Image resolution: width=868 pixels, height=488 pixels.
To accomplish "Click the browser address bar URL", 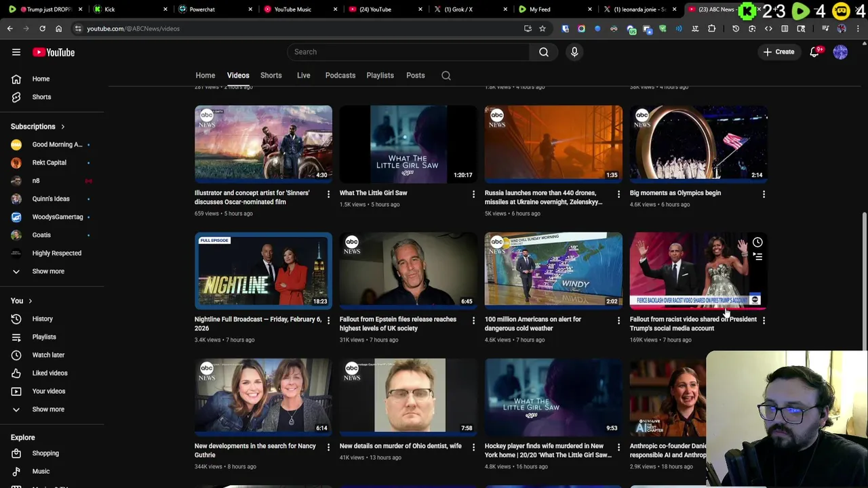I will tap(133, 28).
